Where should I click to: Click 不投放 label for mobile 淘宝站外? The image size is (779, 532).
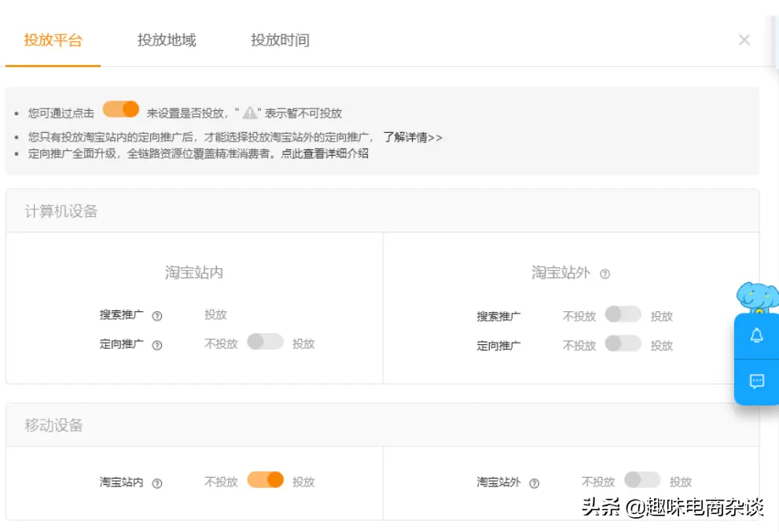[598, 482]
